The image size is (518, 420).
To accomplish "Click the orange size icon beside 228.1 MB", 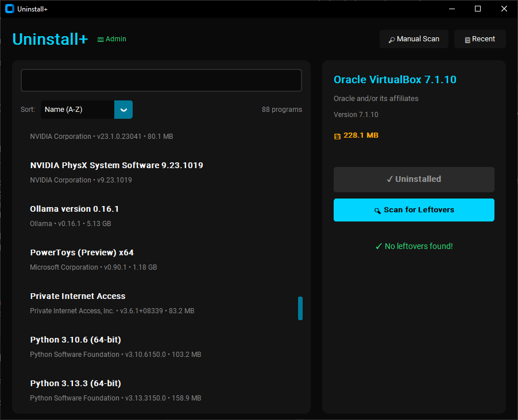I will (x=337, y=136).
